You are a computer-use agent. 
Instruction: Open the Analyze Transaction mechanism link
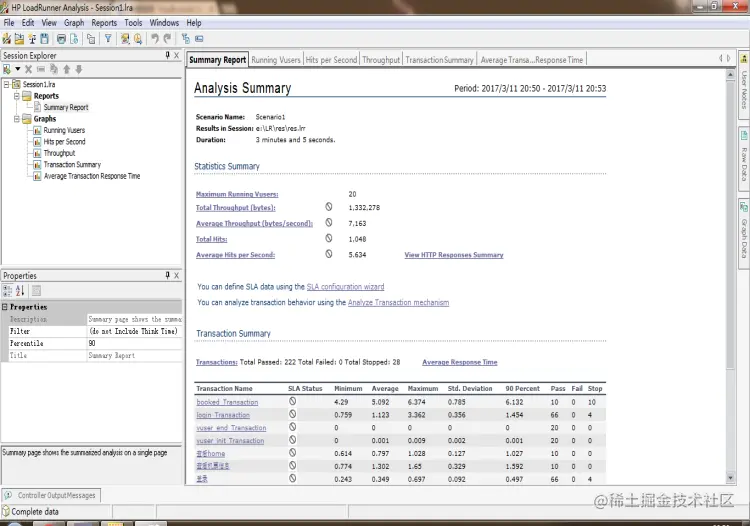pos(398,302)
